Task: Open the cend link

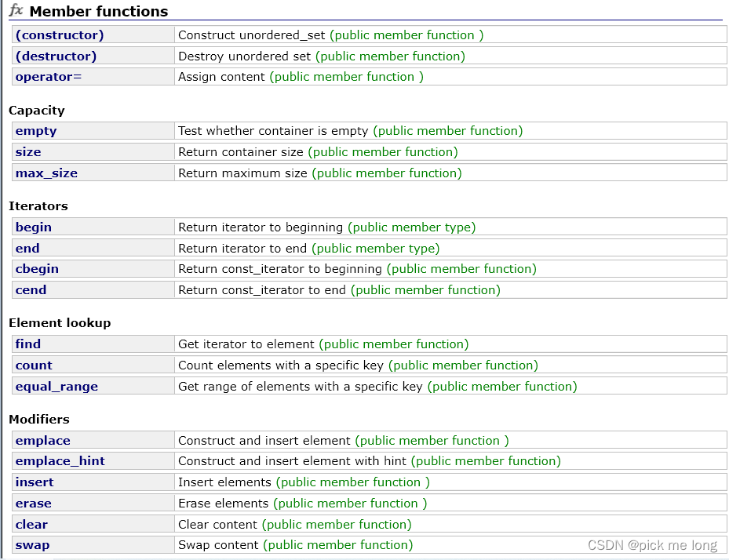Action: 31,290
